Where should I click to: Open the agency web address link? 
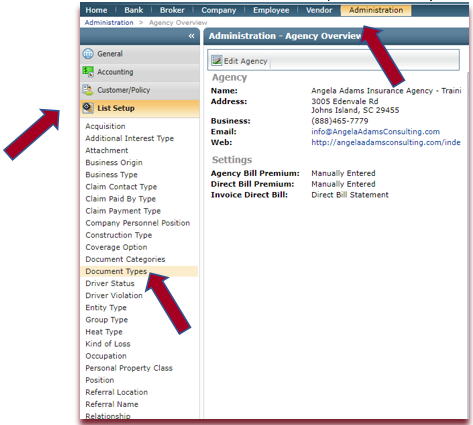386,142
